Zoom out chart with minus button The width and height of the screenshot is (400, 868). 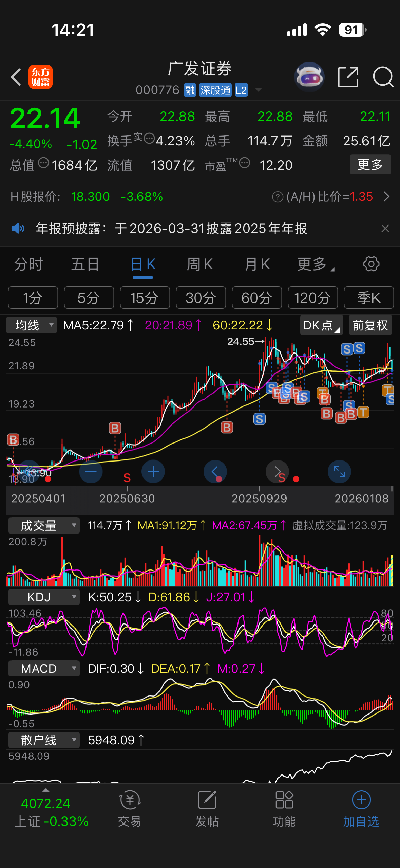(91, 471)
